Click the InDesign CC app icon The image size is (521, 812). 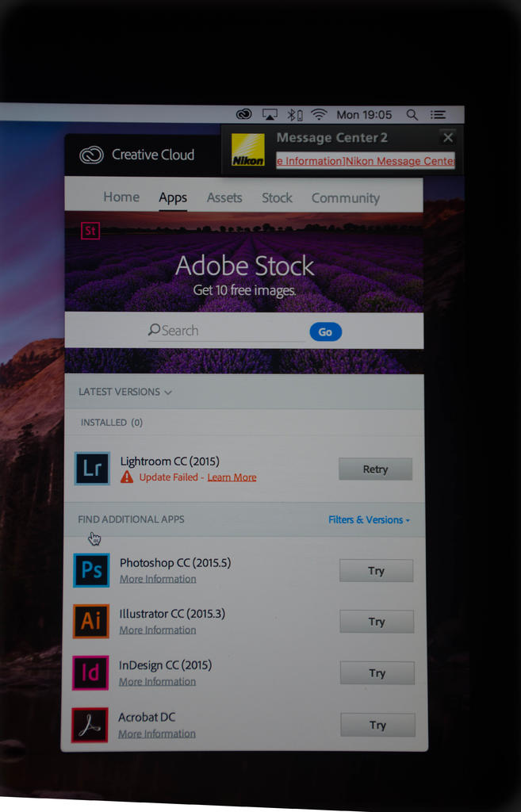90,672
